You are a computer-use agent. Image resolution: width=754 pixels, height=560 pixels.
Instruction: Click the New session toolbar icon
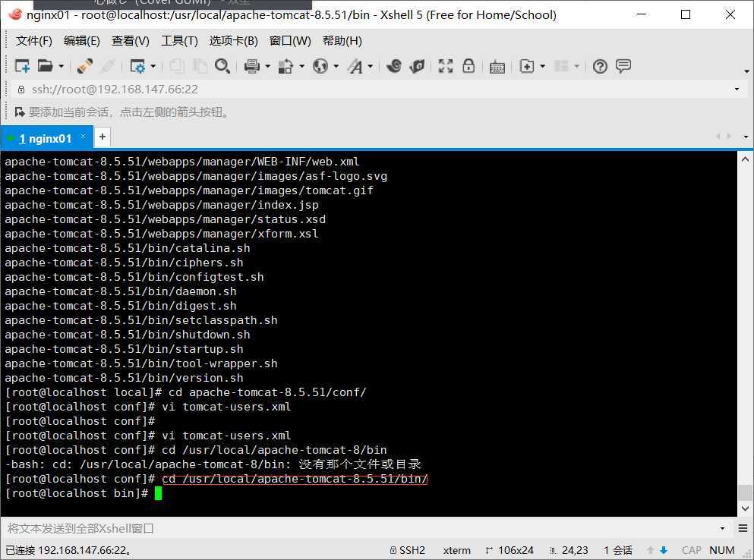pos(22,66)
